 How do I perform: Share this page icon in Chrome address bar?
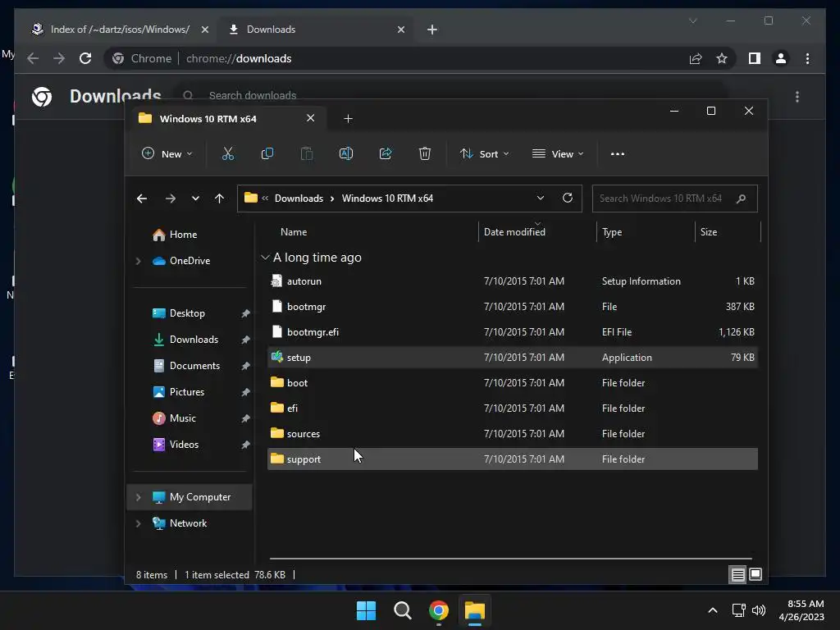click(696, 58)
